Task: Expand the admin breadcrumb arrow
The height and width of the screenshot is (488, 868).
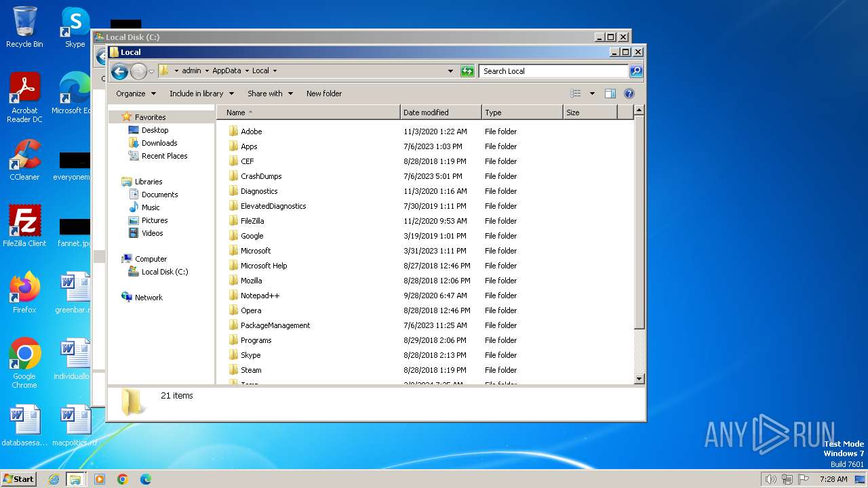Action: 205,70
